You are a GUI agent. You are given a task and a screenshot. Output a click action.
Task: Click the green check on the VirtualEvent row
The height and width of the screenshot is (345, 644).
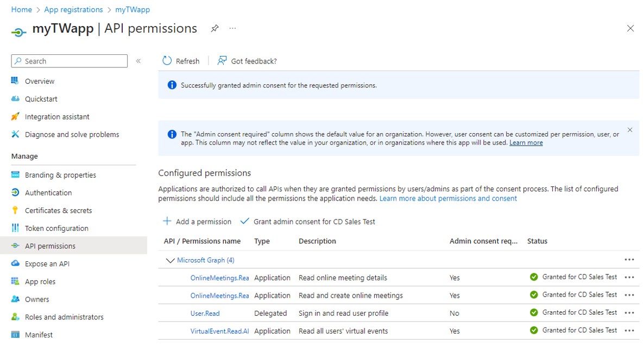pos(534,330)
